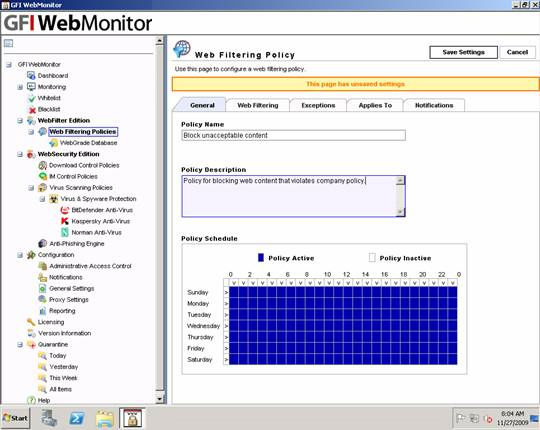
Task: Click the Virus & Spyware Protection biohazard icon
Action: [54, 199]
